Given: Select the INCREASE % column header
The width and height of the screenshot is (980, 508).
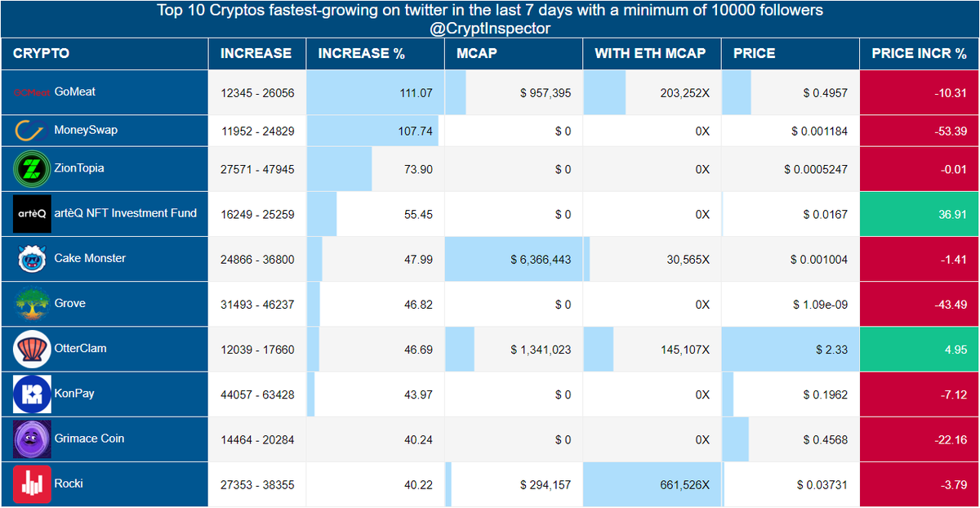Looking at the screenshot, I should pos(376,53).
